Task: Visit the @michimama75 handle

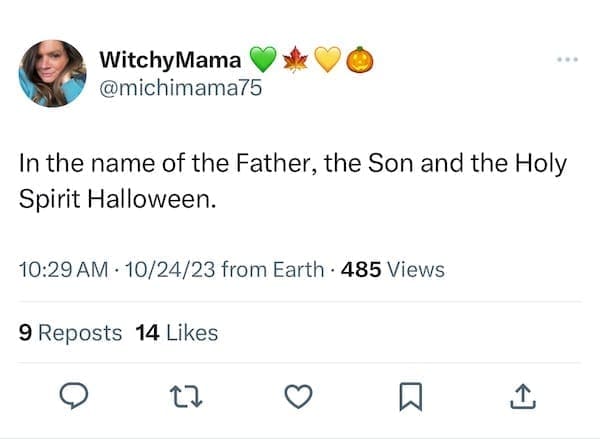Action: coord(182,88)
